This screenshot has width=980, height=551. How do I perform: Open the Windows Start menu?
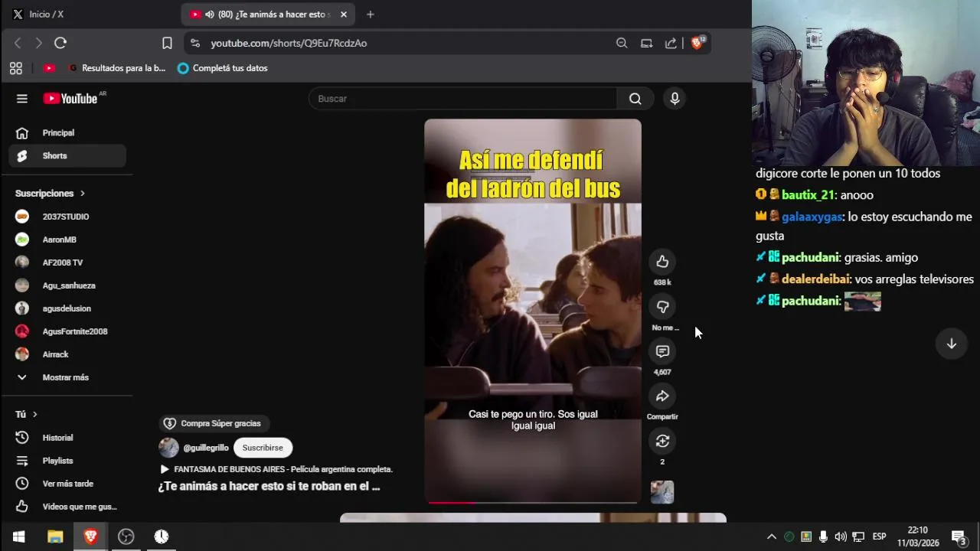(x=18, y=536)
